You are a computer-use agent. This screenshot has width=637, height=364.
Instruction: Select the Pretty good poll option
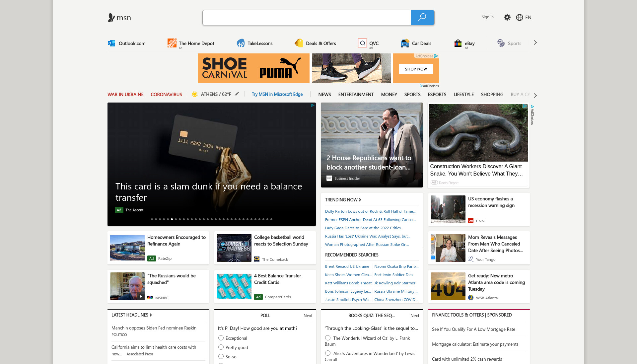coord(221,347)
